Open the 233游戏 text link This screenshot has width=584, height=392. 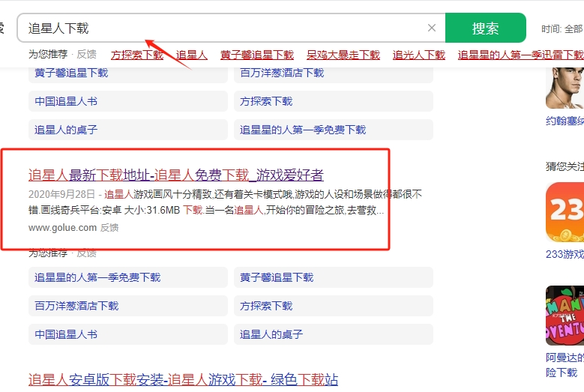565,255
